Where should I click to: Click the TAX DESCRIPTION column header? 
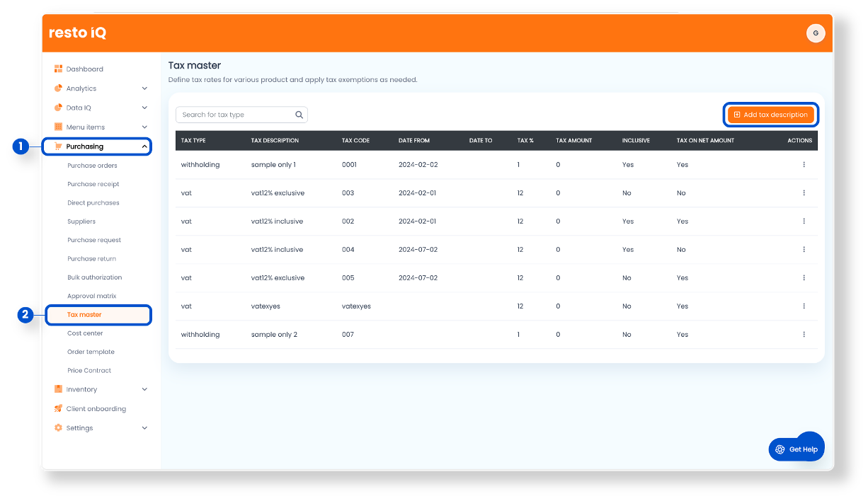[x=275, y=141]
